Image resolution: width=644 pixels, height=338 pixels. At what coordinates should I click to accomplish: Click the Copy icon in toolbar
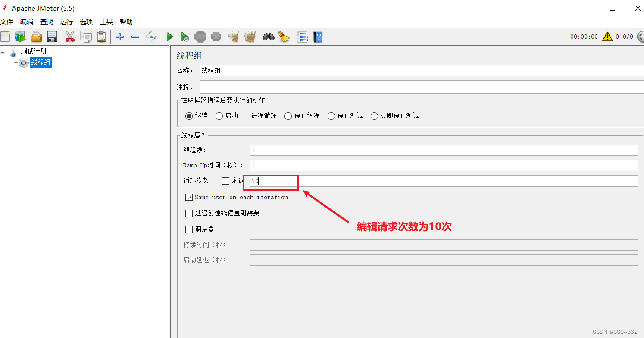86,37
